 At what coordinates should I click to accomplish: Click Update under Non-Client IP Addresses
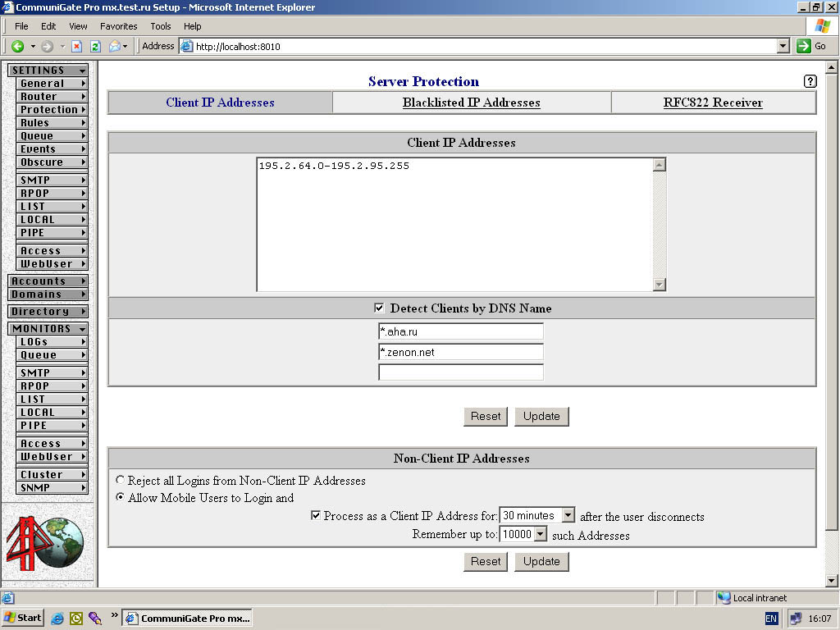click(541, 561)
